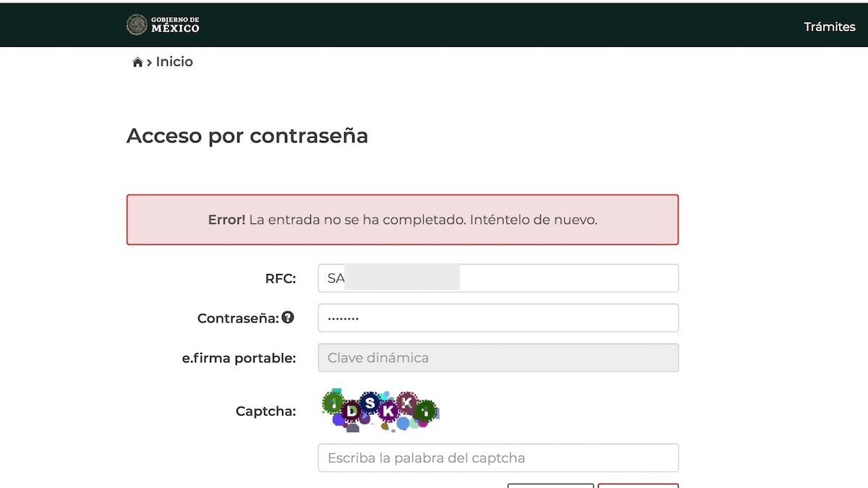This screenshot has height=488, width=868.
Task: Select the disabled Clave dinámica field
Action: click(498, 358)
